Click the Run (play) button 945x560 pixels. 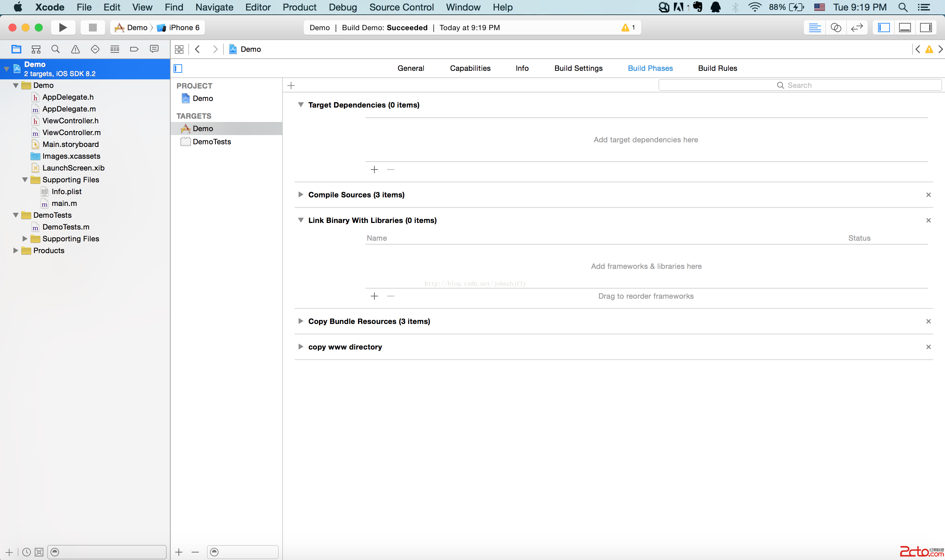click(x=63, y=28)
